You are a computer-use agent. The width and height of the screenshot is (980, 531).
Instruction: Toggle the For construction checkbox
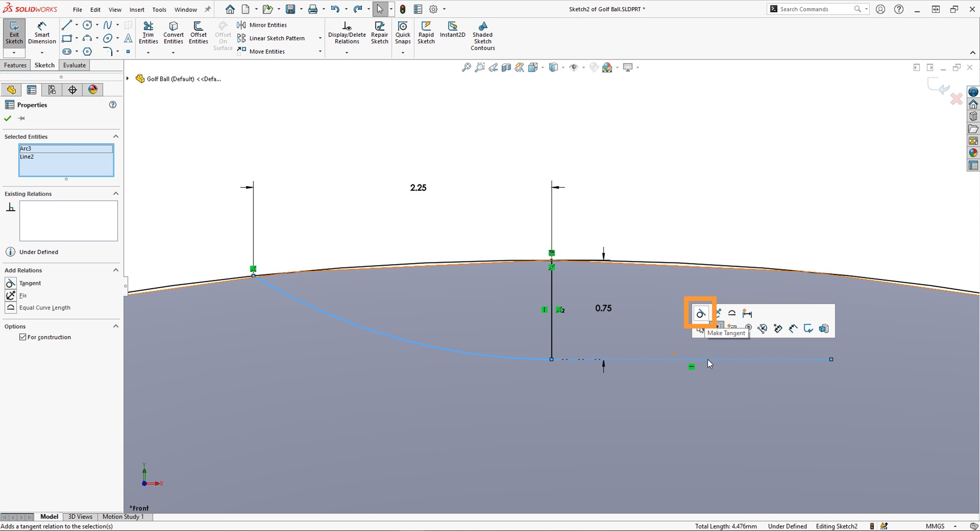(x=23, y=337)
